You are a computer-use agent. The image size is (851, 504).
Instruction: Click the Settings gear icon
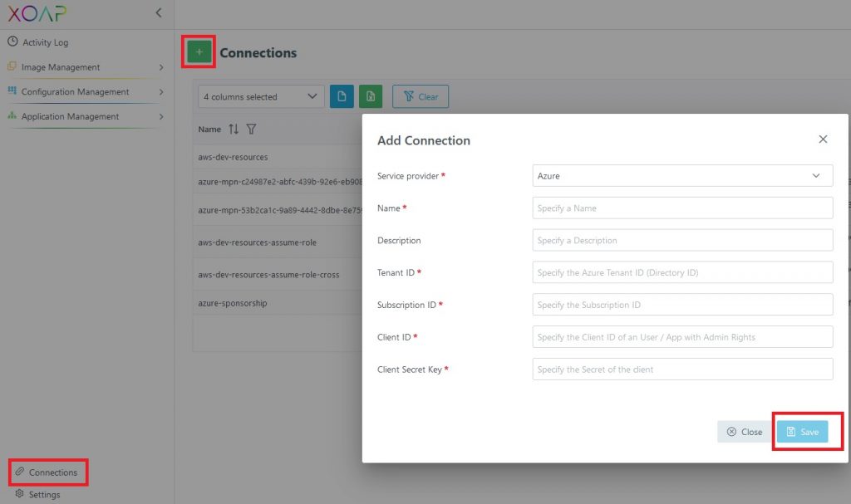(20, 493)
